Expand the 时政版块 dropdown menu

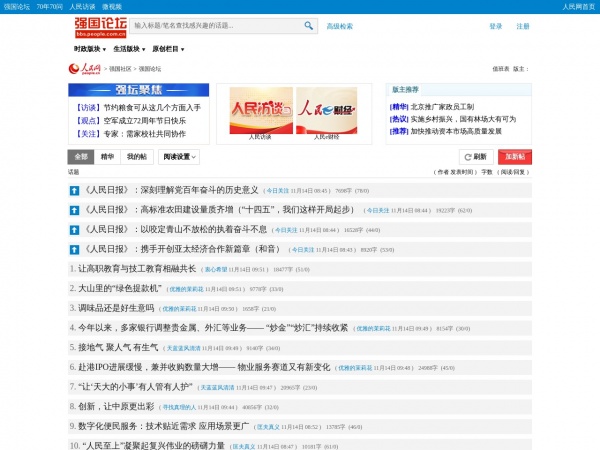[91, 48]
